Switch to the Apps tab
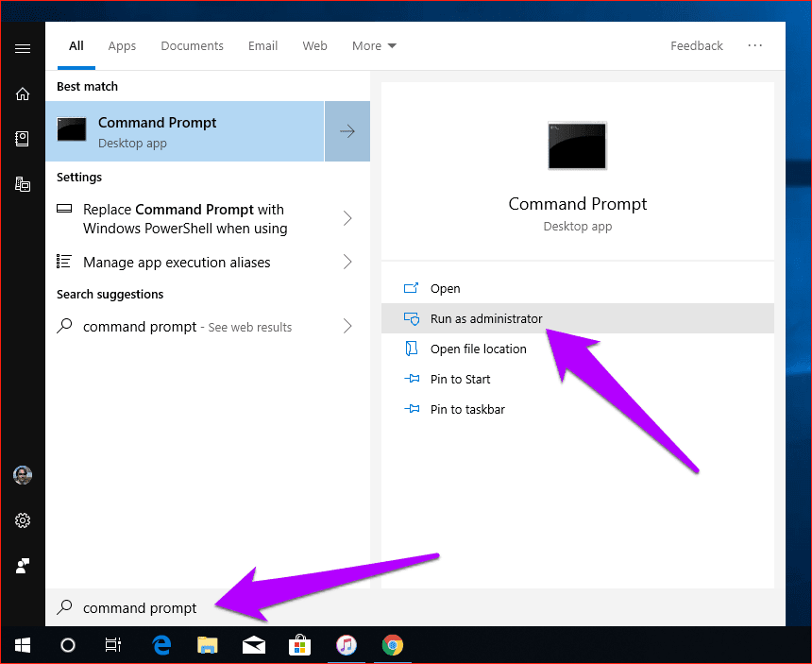 point(122,45)
